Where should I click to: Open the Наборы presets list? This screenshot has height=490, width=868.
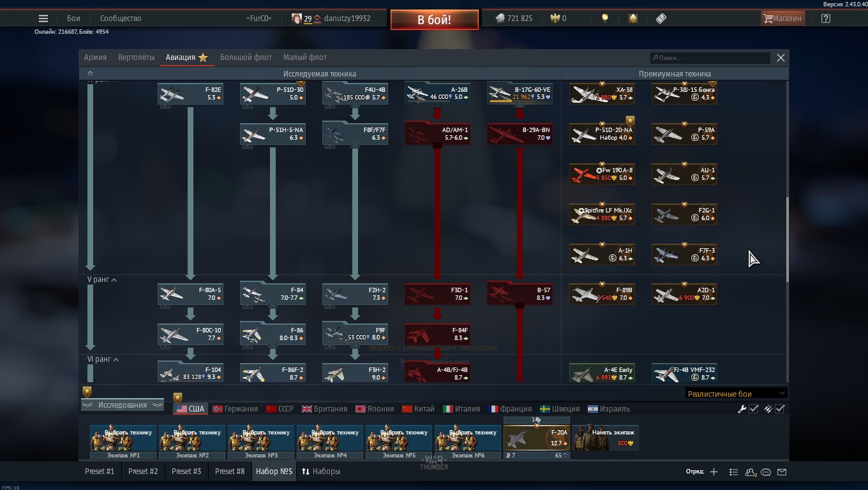pos(321,471)
